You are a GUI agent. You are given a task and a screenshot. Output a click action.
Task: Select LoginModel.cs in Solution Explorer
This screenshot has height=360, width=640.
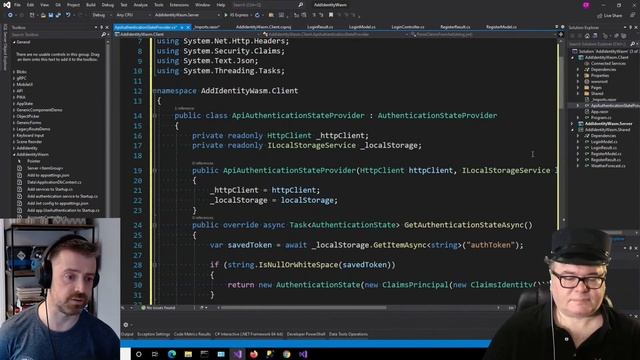pos(604,142)
